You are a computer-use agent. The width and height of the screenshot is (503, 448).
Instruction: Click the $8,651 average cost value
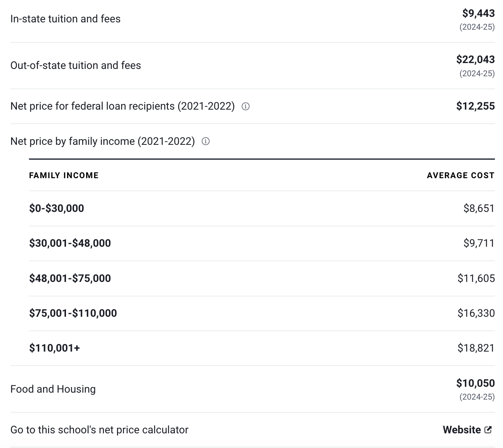point(479,208)
